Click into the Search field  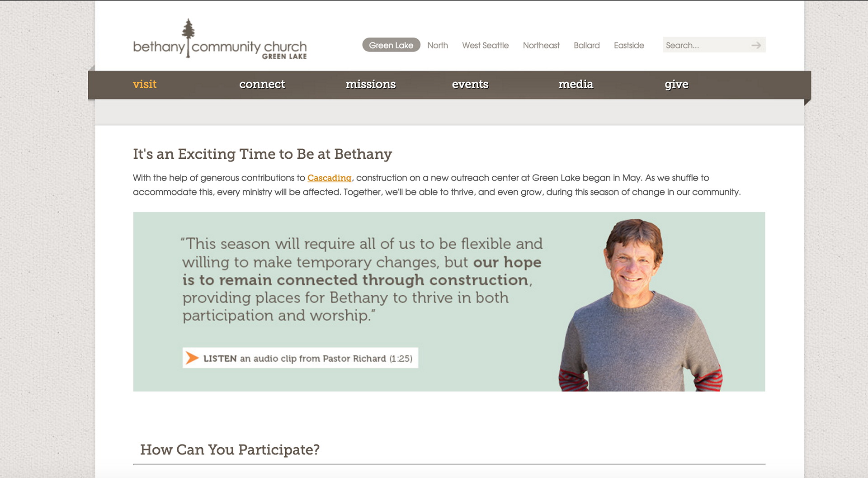click(x=705, y=45)
